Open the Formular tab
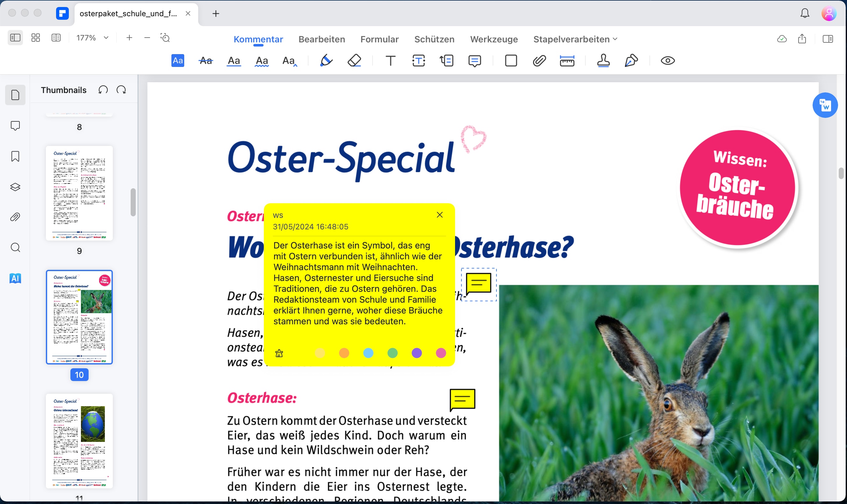This screenshot has width=847, height=504. (379, 40)
